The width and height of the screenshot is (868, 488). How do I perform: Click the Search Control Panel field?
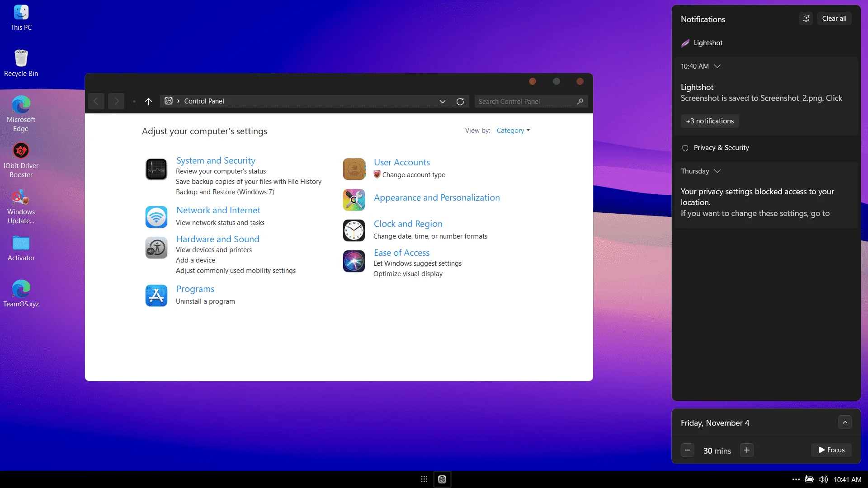[x=526, y=102]
